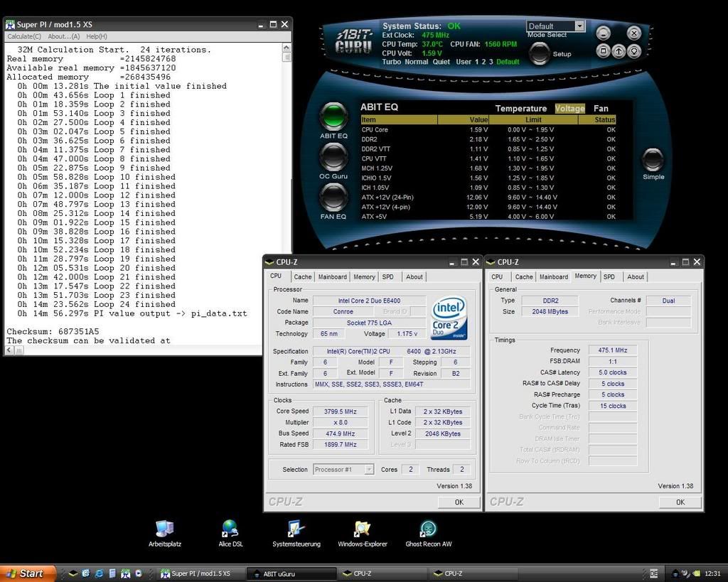Click the Setup knob in ABIT Guru
The width and height of the screenshot is (728, 582).
pyautogui.click(x=540, y=53)
